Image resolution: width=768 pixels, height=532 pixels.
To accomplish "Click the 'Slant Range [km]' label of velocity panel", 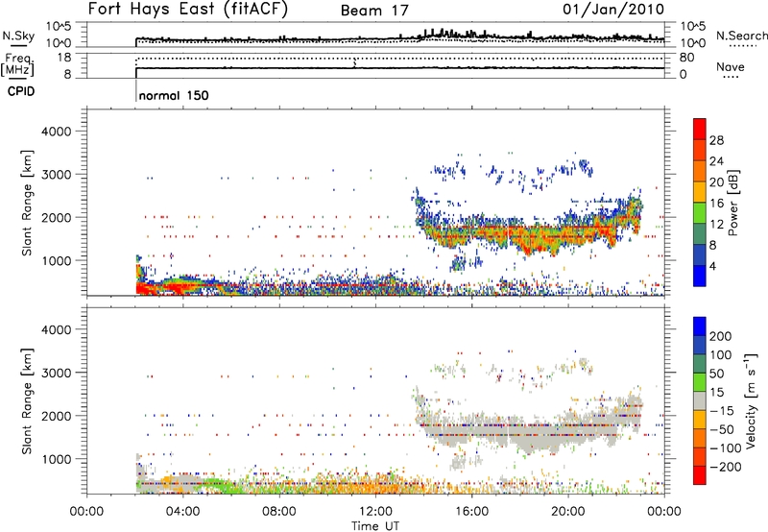I will (27, 401).
